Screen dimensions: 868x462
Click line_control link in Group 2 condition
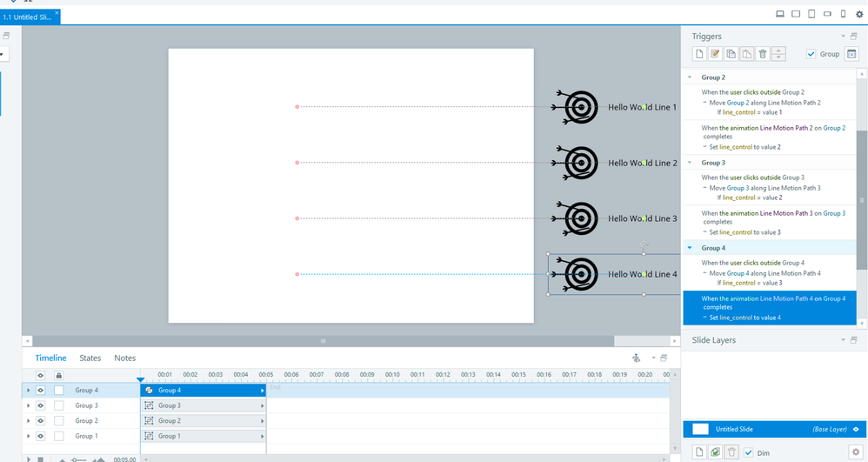738,112
